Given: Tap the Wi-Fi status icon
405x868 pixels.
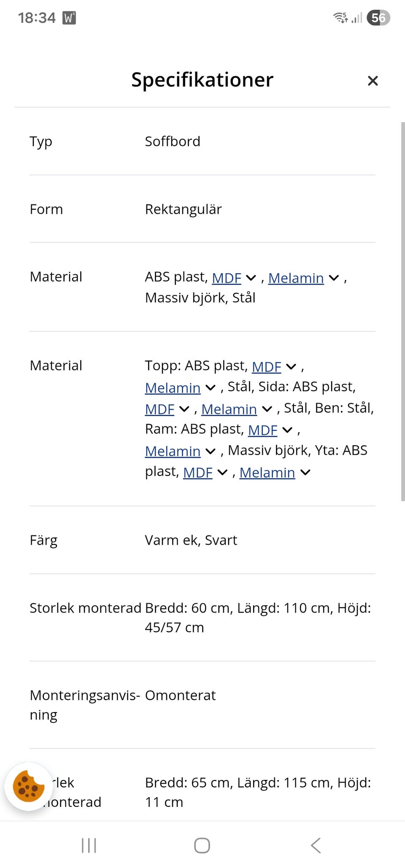Looking at the screenshot, I should tap(340, 18).
